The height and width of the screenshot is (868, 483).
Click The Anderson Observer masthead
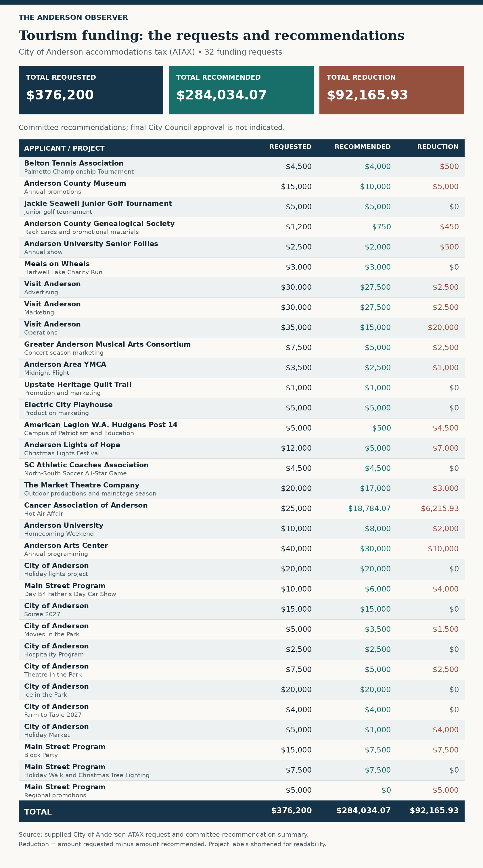coord(73,18)
